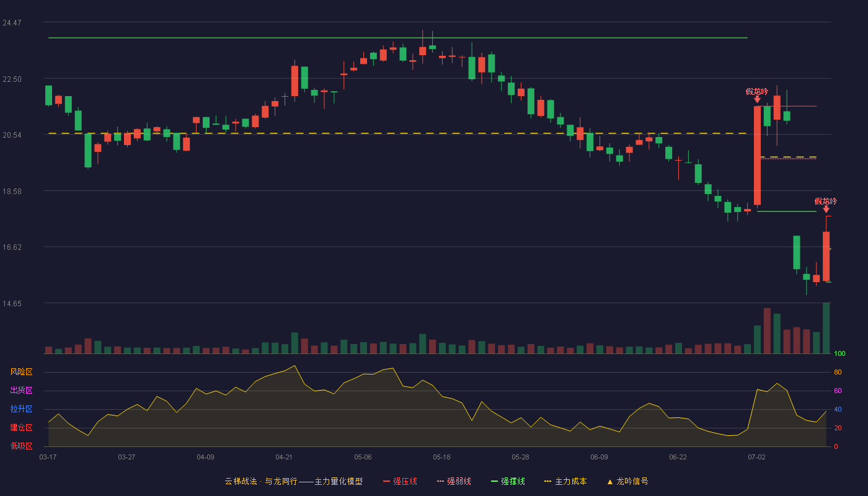The width and height of the screenshot is (868, 496).
Task: Click the 80 indicator scale value
Action: (x=838, y=373)
